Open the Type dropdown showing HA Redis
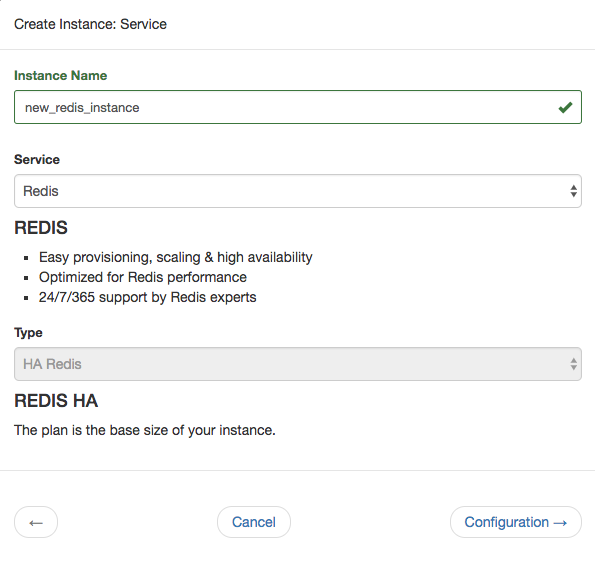The height and width of the screenshot is (570, 595). (x=298, y=364)
